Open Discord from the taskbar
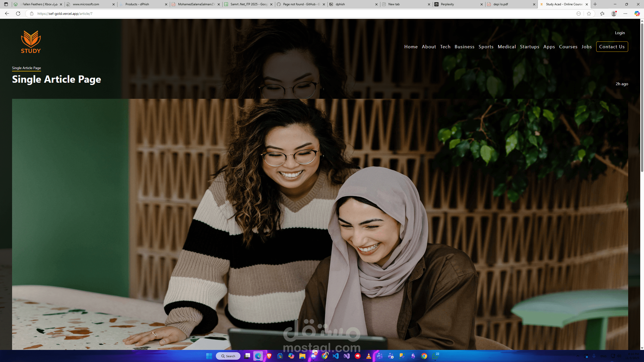This screenshot has height=362, width=644. point(313,356)
